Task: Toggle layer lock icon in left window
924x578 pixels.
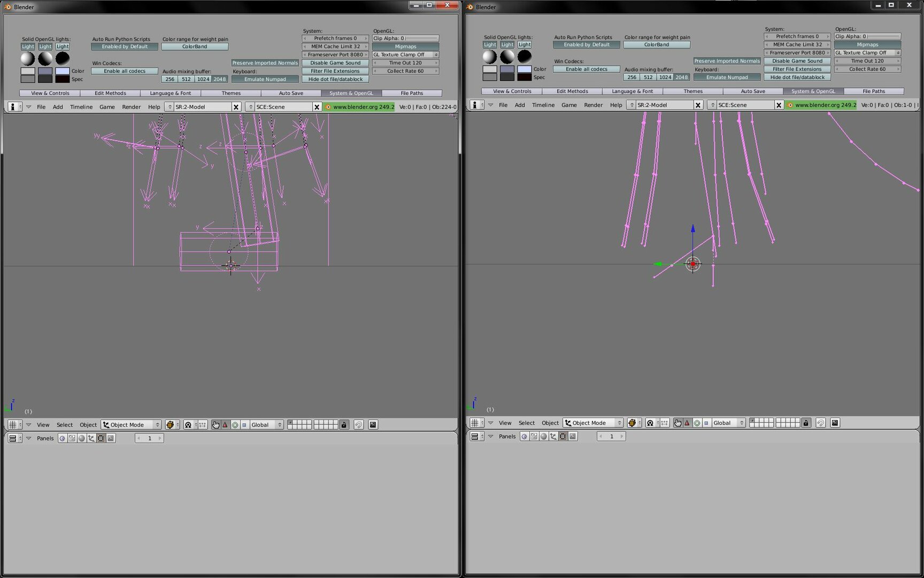Action: 344,424
